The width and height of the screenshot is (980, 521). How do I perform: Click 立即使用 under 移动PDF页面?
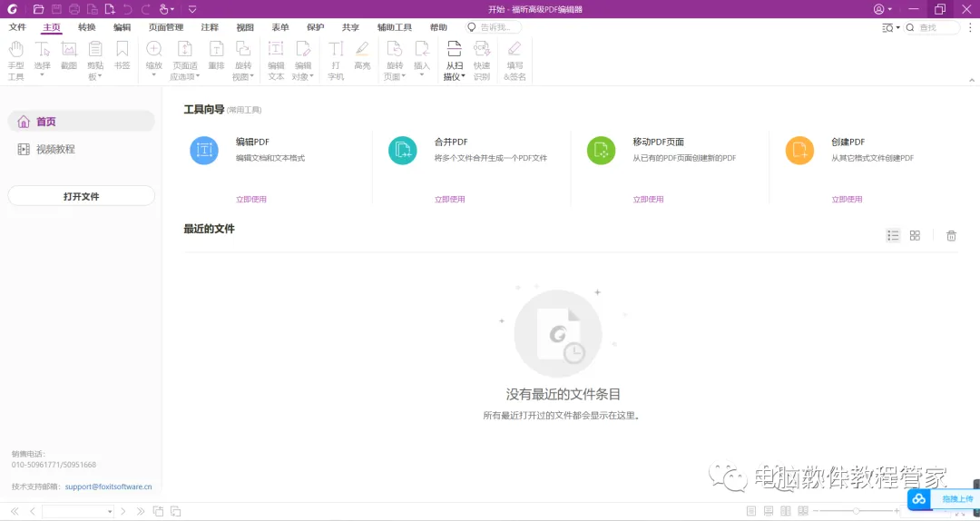pos(648,200)
